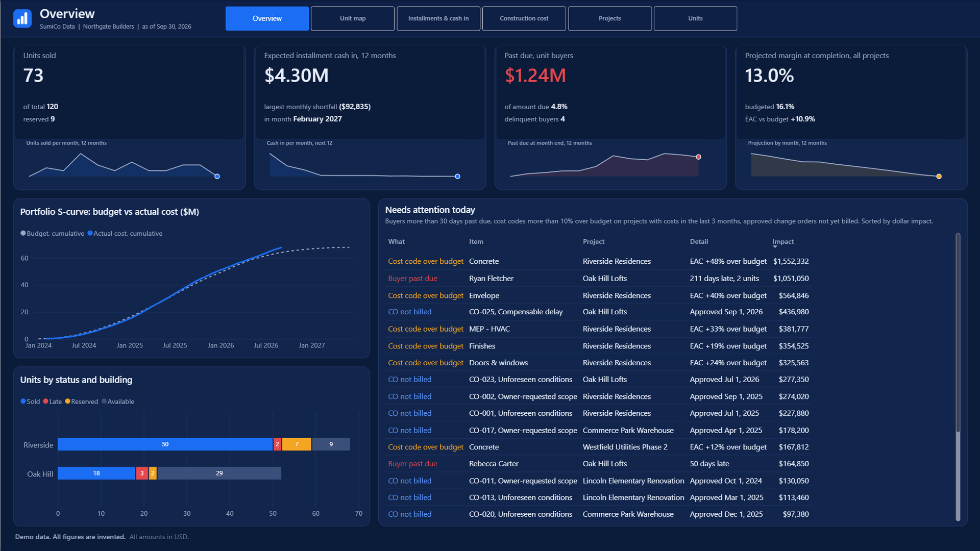The height and width of the screenshot is (551, 980).
Task: Select the MEP - HVAC row item
Action: (x=489, y=329)
